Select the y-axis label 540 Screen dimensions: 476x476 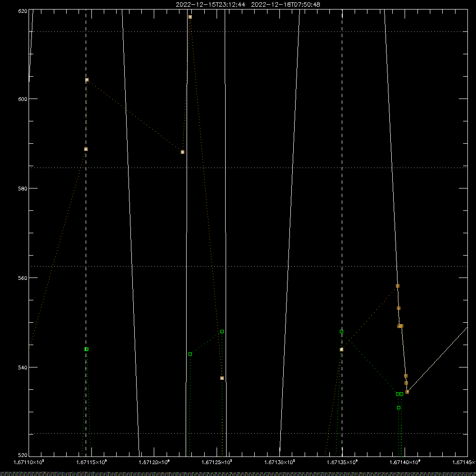click(x=23, y=367)
